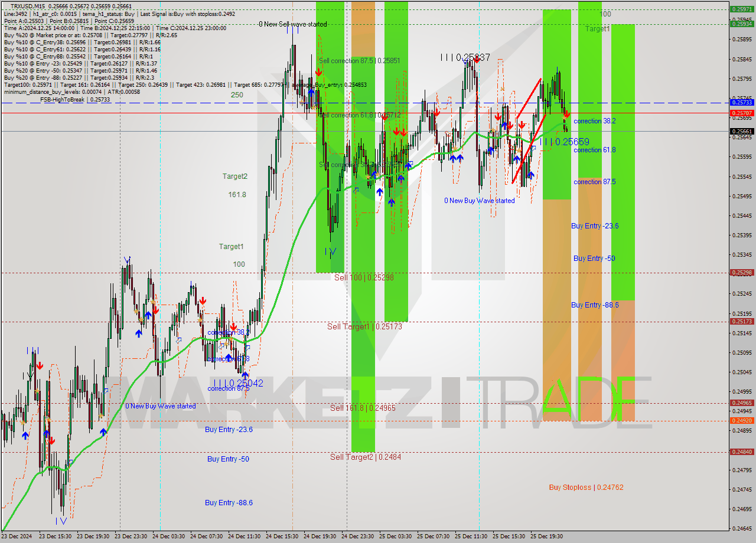
Task: Click the 0.24695 price scale value
Action: coord(742,509)
